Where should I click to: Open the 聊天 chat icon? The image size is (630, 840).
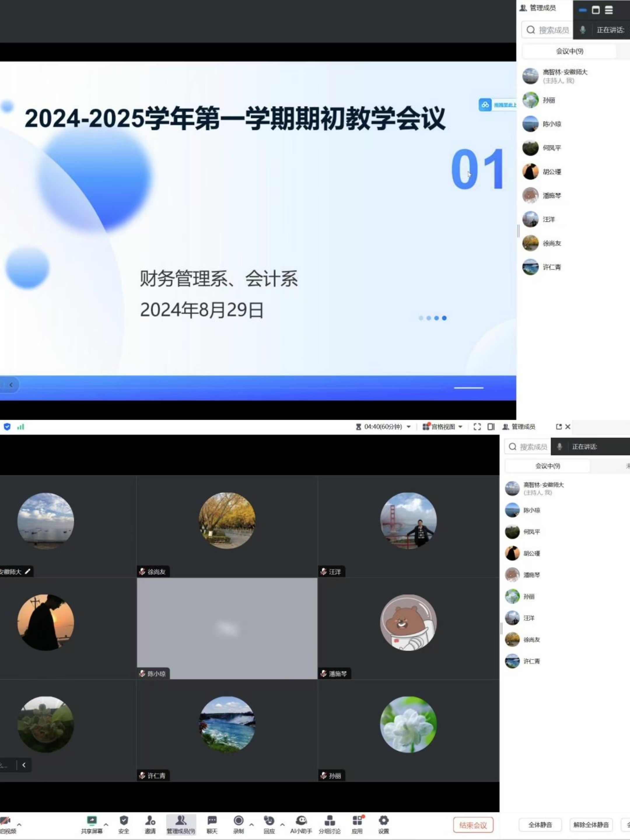212,821
